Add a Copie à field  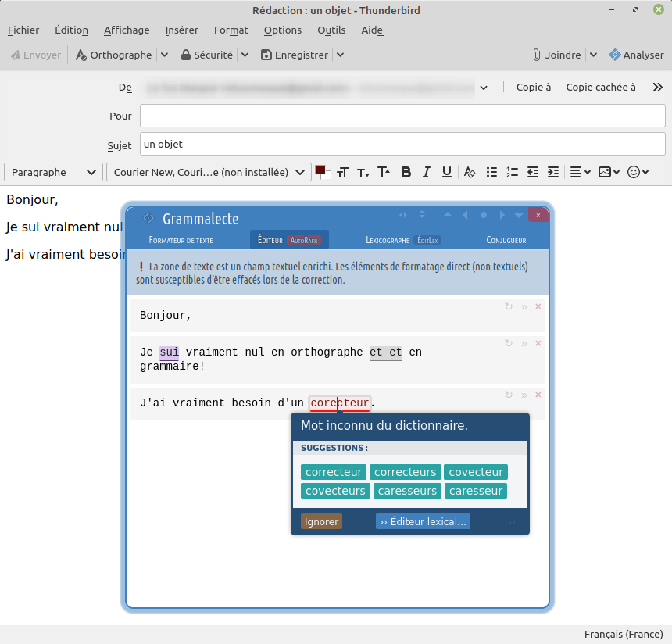click(533, 88)
